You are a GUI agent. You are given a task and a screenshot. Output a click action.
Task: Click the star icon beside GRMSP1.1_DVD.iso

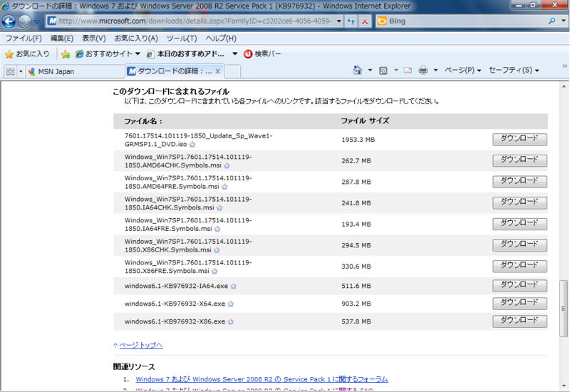pyautogui.click(x=192, y=145)
